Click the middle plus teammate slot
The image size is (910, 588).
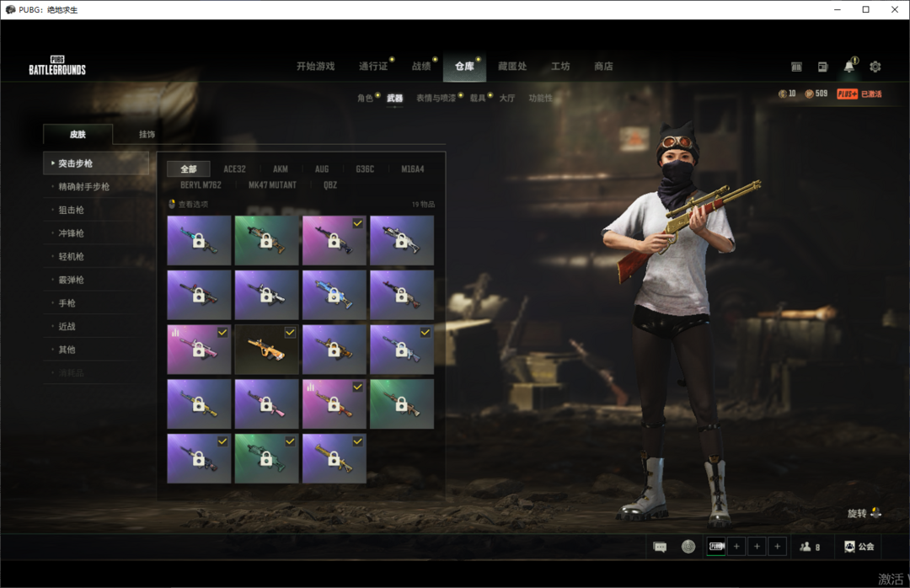757,546
